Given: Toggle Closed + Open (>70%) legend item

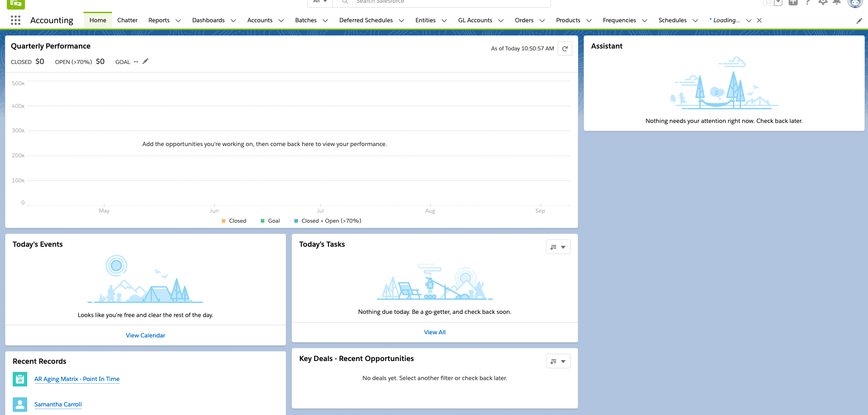Looking at the screenshot, I should 327,221.
